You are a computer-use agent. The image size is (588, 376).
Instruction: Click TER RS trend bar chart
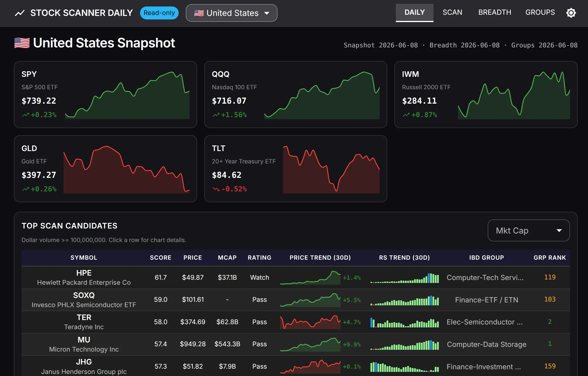(x=405, y=322)
